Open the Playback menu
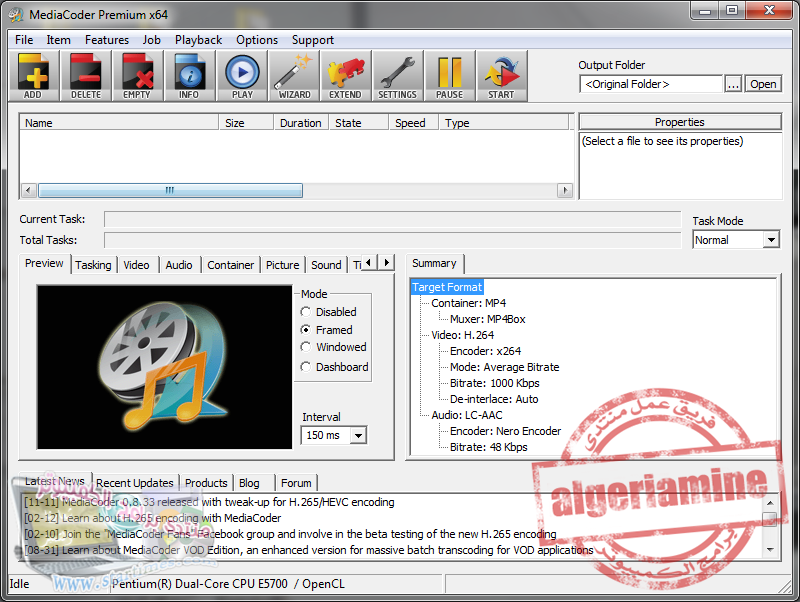 [x=198, y=40]
